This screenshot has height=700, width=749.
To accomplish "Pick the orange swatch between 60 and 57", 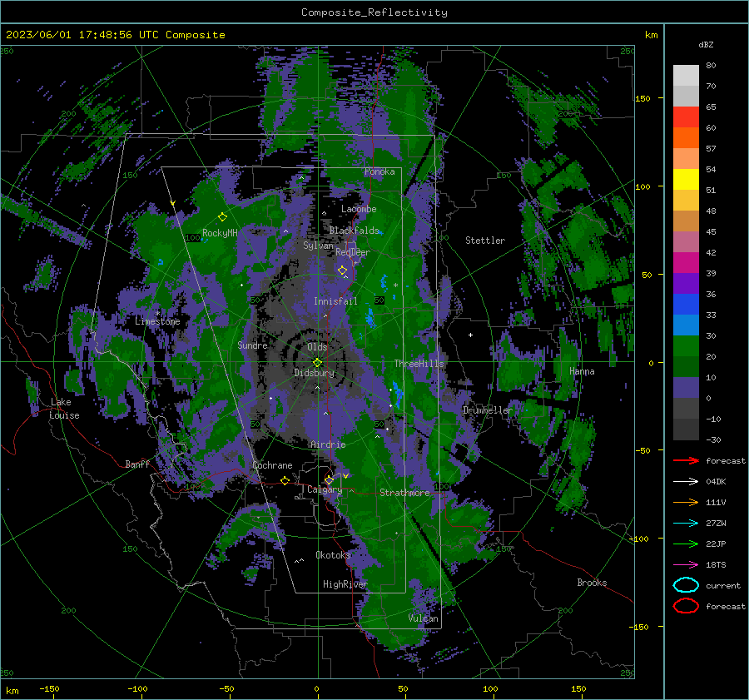I will coord(686,137).
